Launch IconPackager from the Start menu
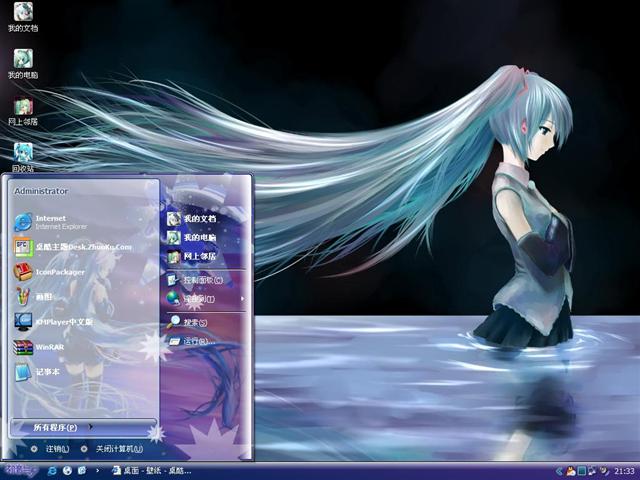640x480 pixels. pyautogui.click(x=59, y=271)
